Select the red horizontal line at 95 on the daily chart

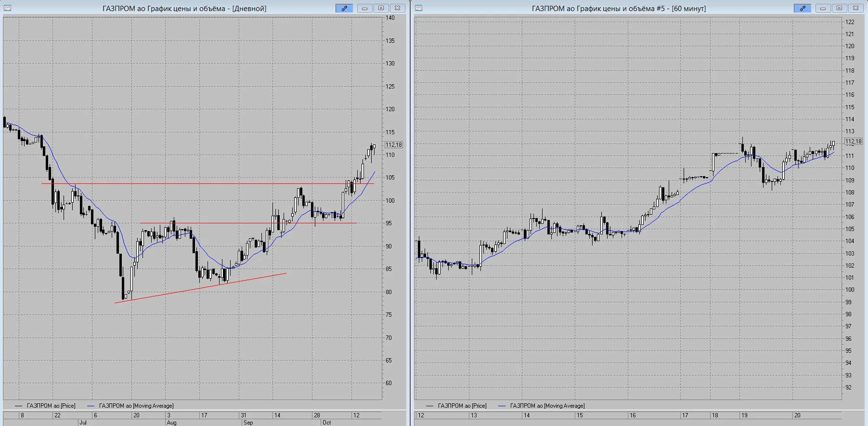click(x=248, y=223)
